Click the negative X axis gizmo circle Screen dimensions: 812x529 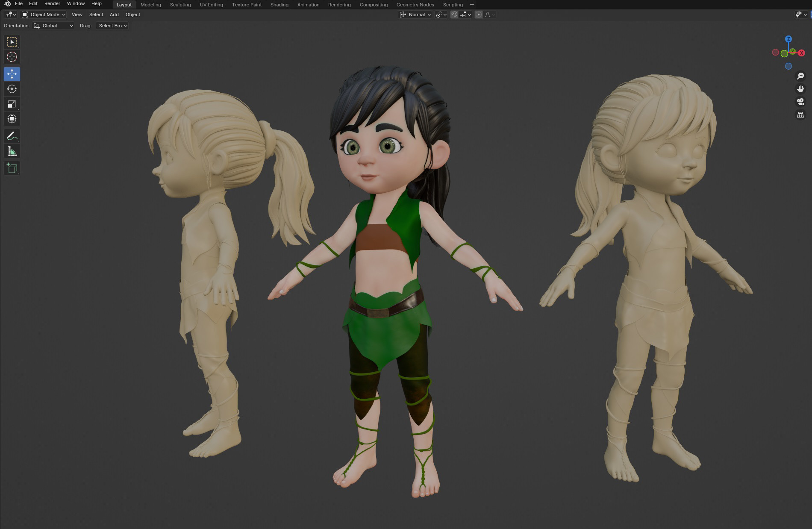775,52
